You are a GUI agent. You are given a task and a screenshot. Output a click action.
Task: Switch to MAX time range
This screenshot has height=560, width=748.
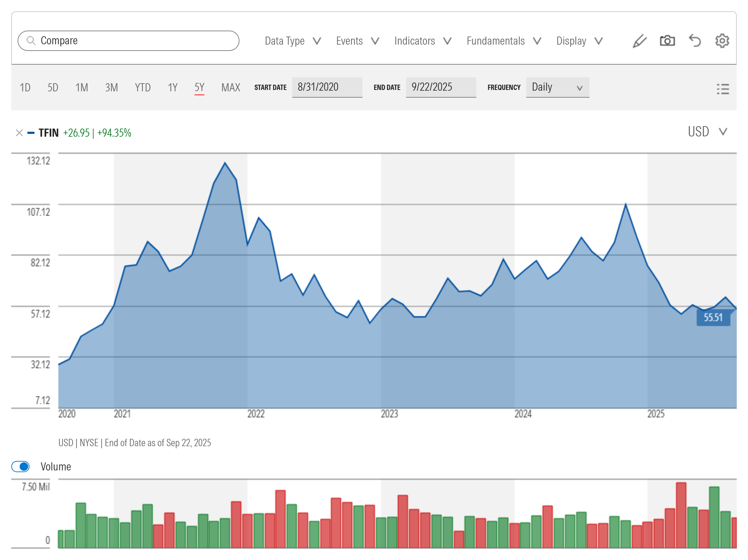point(231,87)
